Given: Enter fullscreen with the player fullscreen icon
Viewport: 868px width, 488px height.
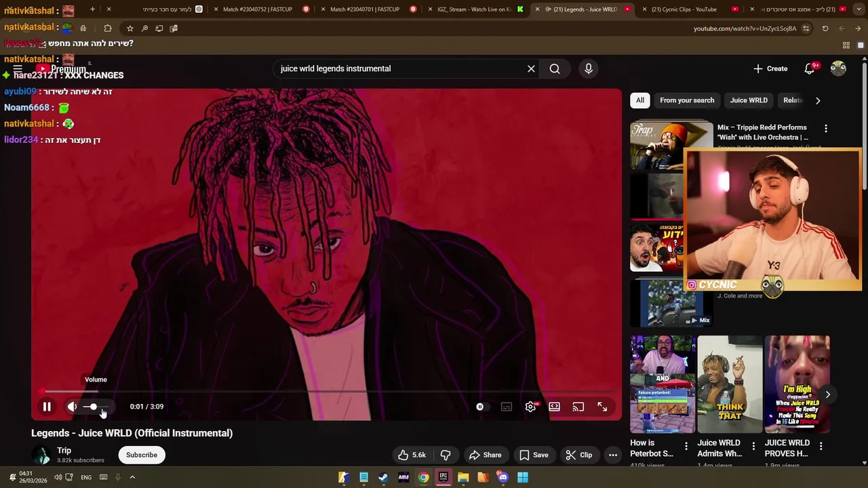Looking at the screenshot, I should point(602,407).
